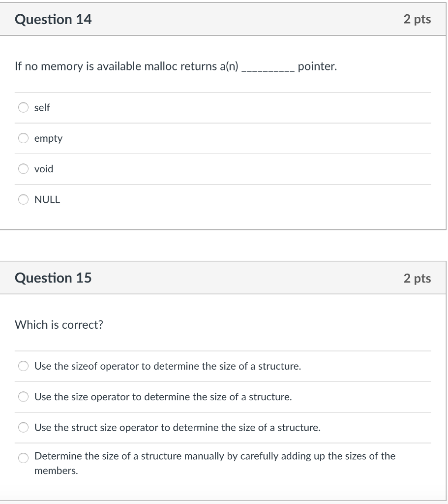
Task: Choose the manually adding up sizes answer
Action: click(23, 458)
